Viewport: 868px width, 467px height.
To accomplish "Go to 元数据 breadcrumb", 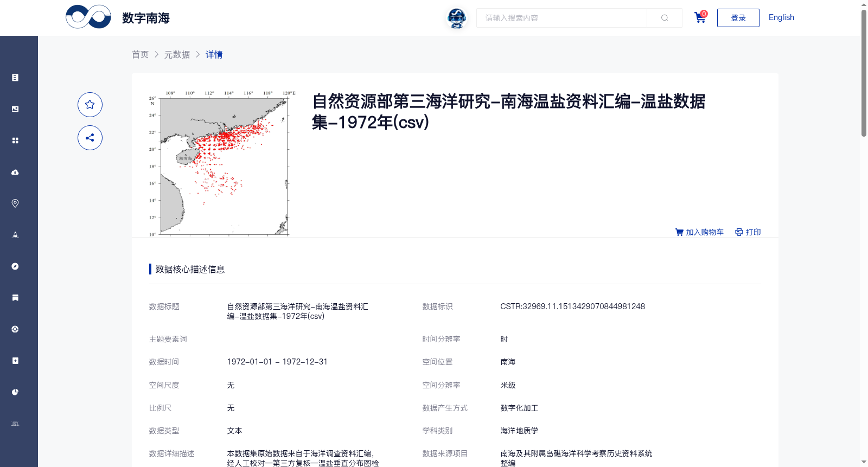I will tap(177, 54).
